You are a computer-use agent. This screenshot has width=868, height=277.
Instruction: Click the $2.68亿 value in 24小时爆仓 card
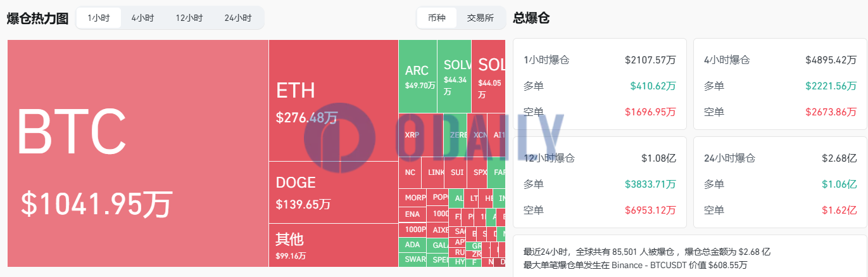[839, 158]
